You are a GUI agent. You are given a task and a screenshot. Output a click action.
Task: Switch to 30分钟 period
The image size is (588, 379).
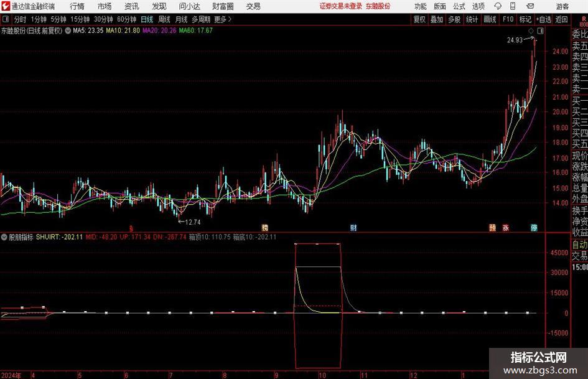pos(103,19)
